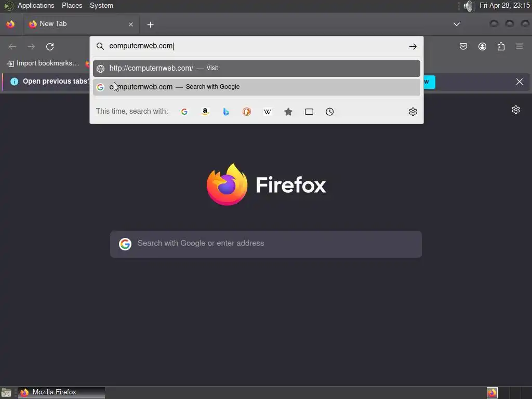Select computernweb.com Search with Google suggestion
The height and width of the screenshot is (399, 532).
257,87
